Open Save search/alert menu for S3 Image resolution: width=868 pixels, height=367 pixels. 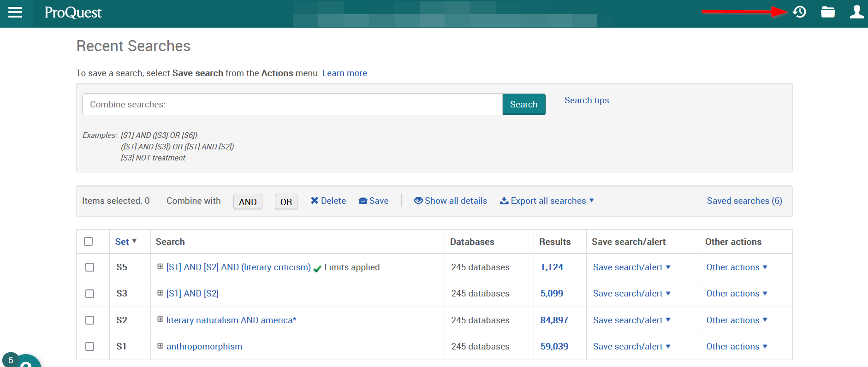(632, 293)
